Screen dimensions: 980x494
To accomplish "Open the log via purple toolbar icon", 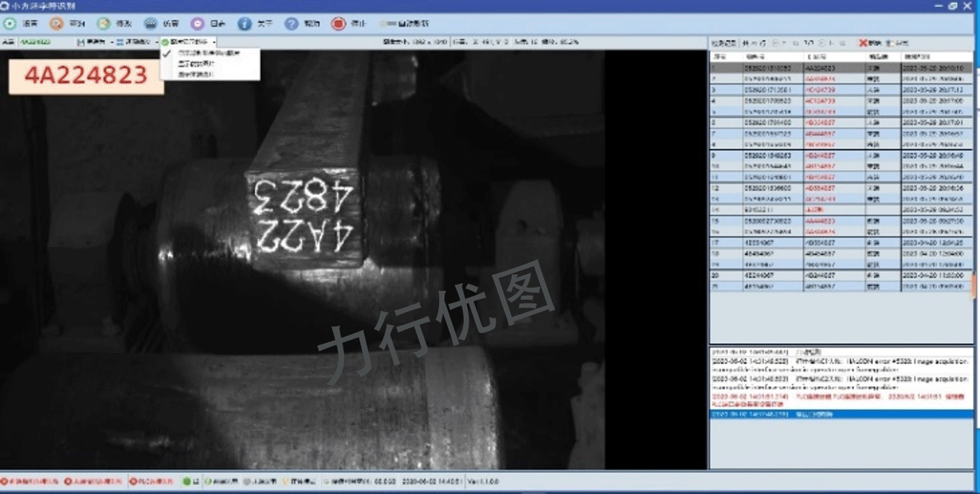I will point(197,23).
